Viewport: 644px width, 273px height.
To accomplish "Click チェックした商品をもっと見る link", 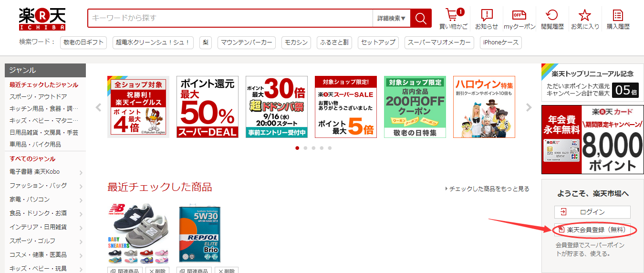I will point(487,189).
